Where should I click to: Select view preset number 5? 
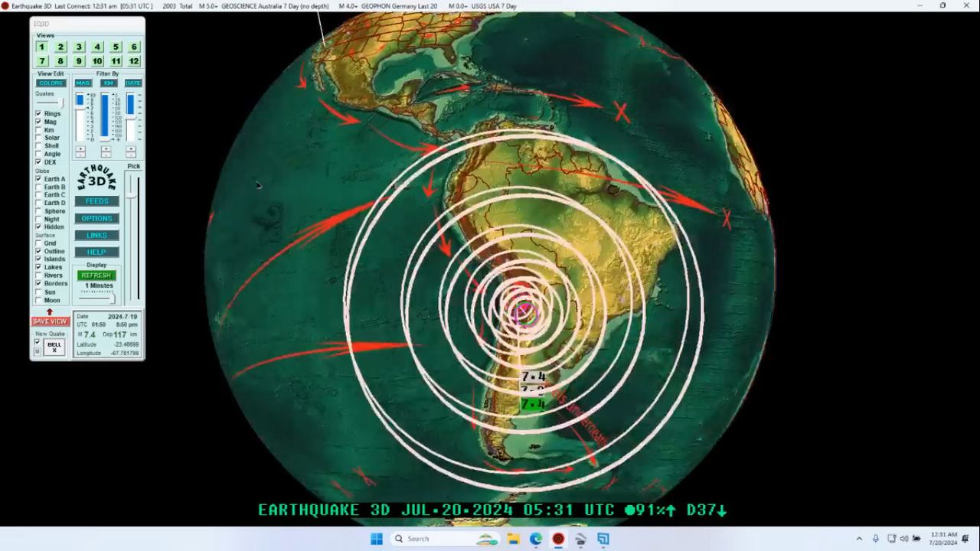click(116, 47)
